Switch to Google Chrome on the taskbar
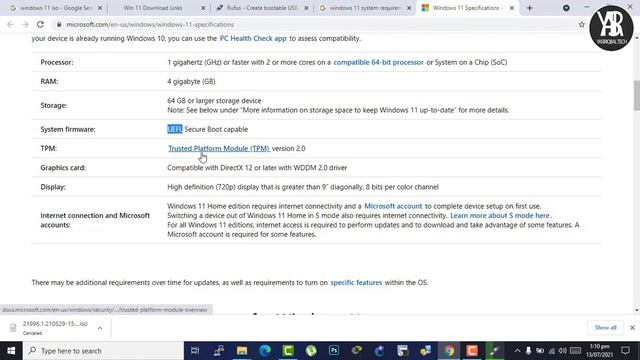 tap(449, 351)
